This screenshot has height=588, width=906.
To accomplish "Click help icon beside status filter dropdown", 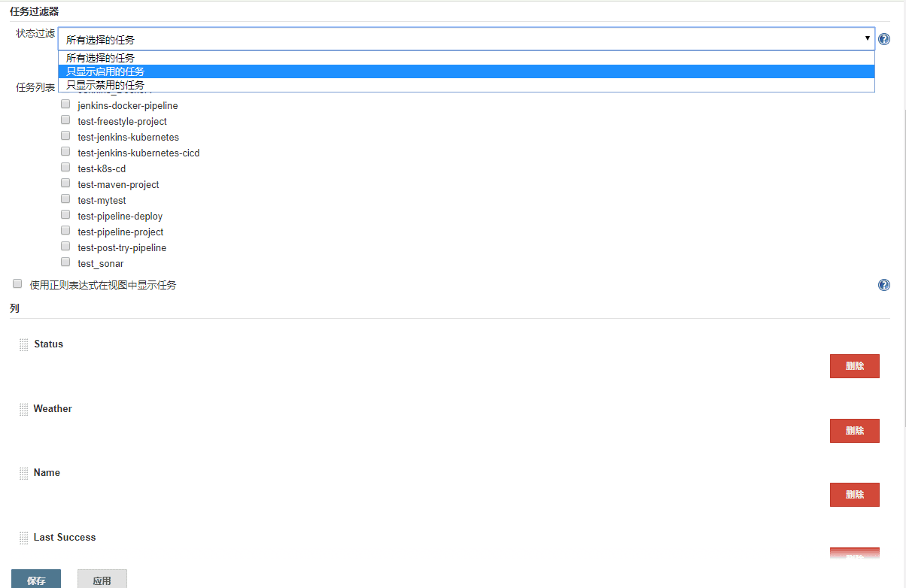I will (884, 39).
